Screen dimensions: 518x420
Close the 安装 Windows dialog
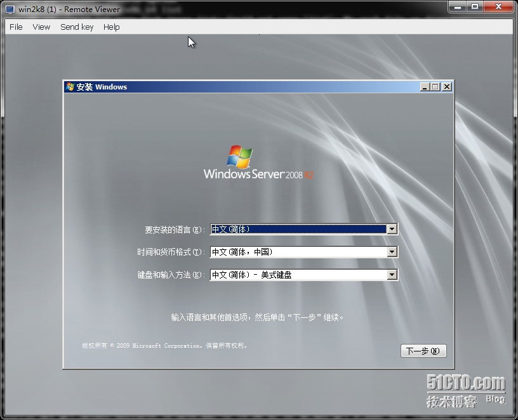447,87
